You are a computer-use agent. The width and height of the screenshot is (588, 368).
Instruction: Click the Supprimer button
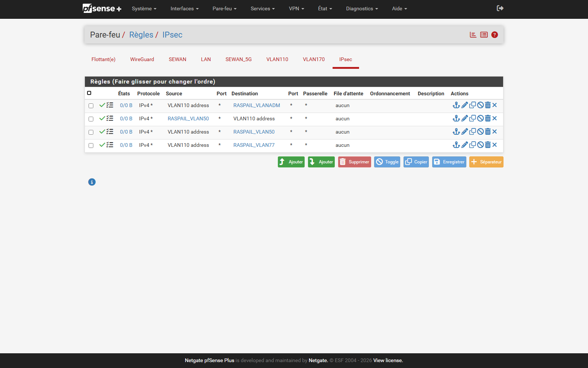click(x=354, y=162)
